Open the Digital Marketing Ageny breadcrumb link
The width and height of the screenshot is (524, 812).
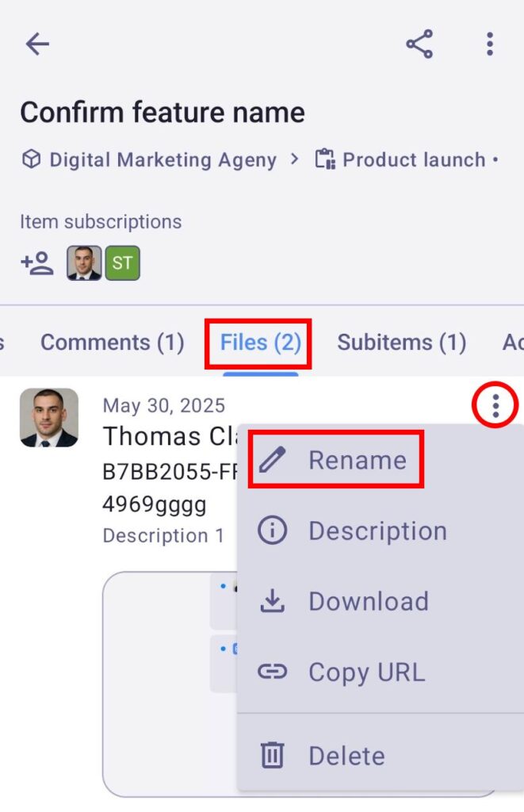tap(163, 159)
